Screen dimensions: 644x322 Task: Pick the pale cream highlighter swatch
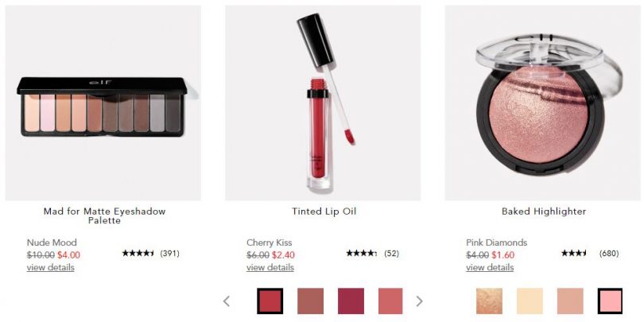point(530,301)
